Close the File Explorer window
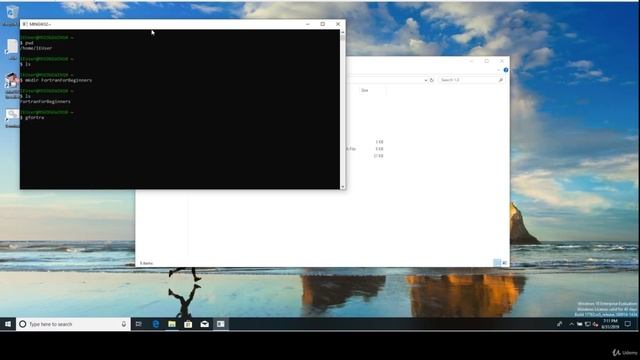Screen dimensions: 640x360 coord(502,61)
